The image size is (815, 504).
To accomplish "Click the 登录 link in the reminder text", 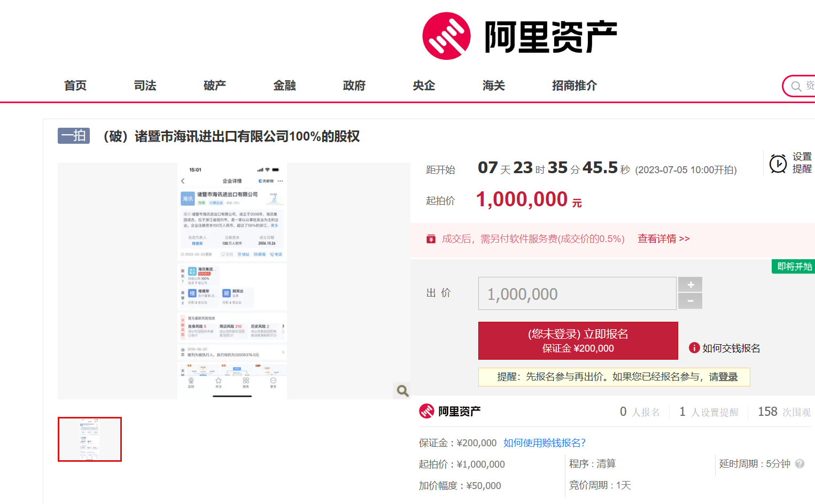I will pos(730,377).
